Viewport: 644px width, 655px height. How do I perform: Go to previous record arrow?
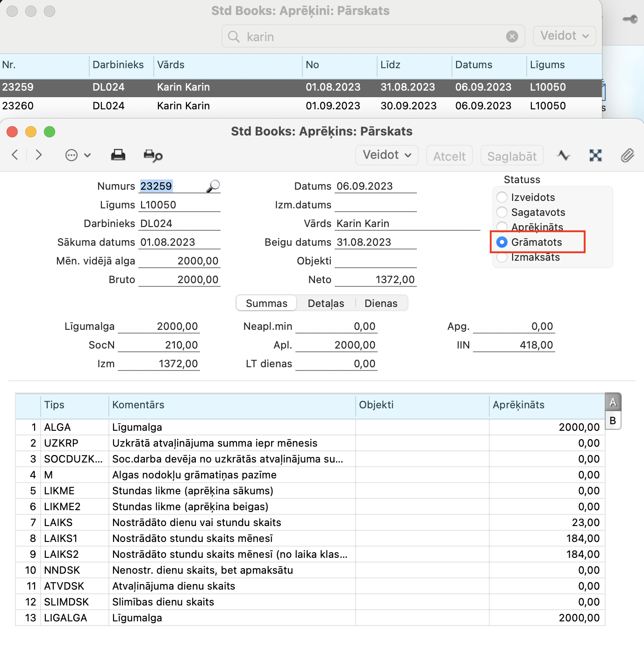15,155
